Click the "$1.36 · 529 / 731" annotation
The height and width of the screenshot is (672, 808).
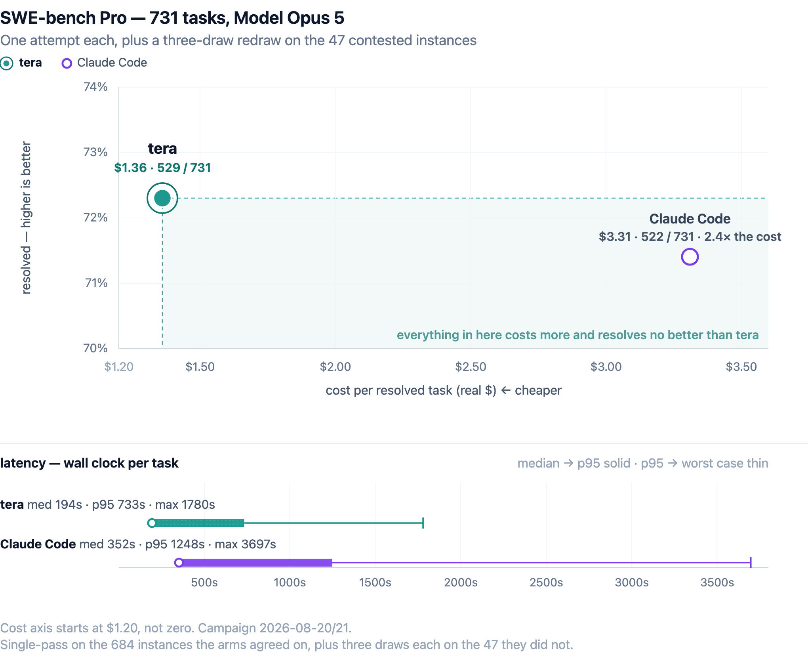tap(162, 168)
